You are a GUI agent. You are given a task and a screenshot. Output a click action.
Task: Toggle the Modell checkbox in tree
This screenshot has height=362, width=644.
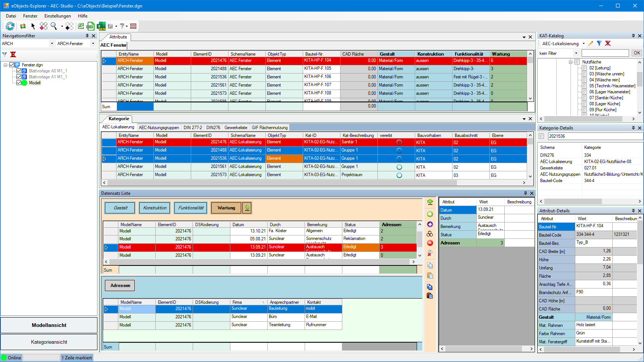tap(19, 83)
